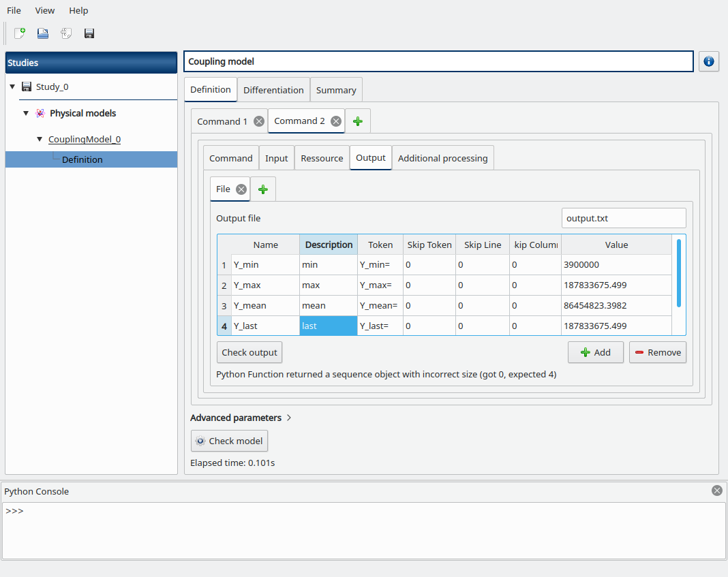Click the blue info icon button
728x577 pixels.
[x=709, y=61]
